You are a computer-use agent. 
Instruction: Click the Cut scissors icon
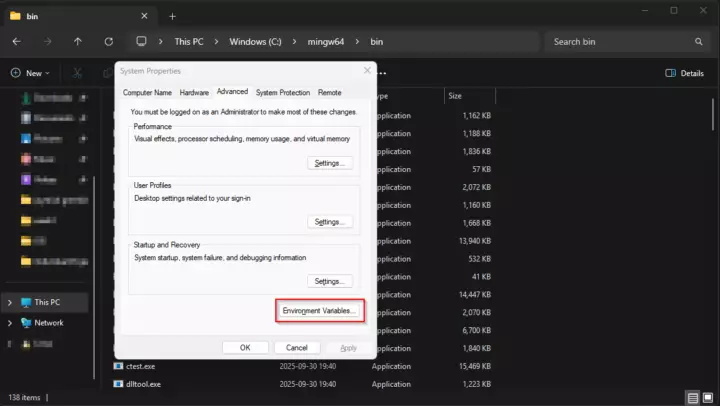coord(77,73)
